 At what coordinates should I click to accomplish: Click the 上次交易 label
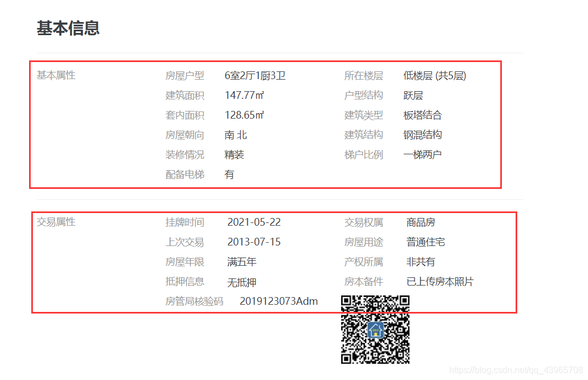(x=184, y=242)
